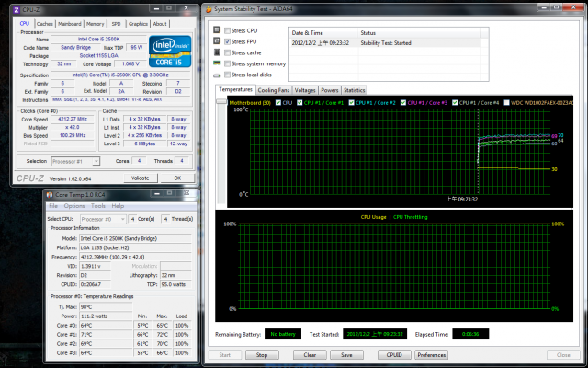
Task: Click the CPUID button in AIDA64
Action: (x=394, y=355)
